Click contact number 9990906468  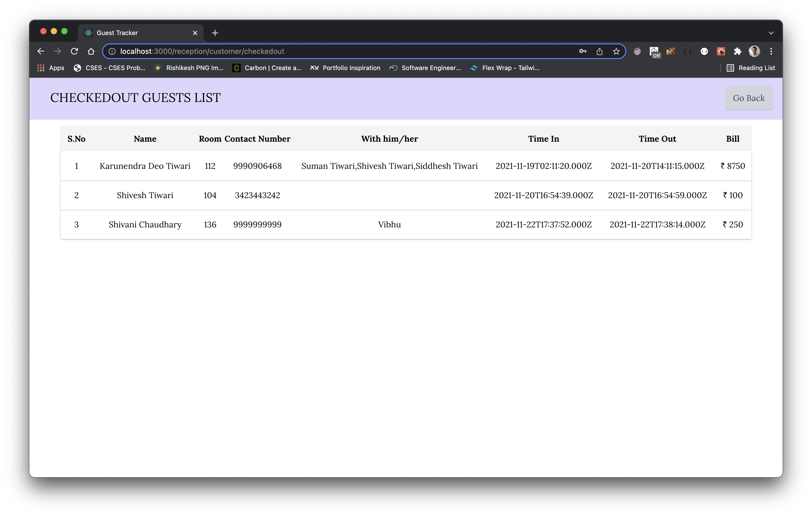pyautogui.click(x=257, y=166)
